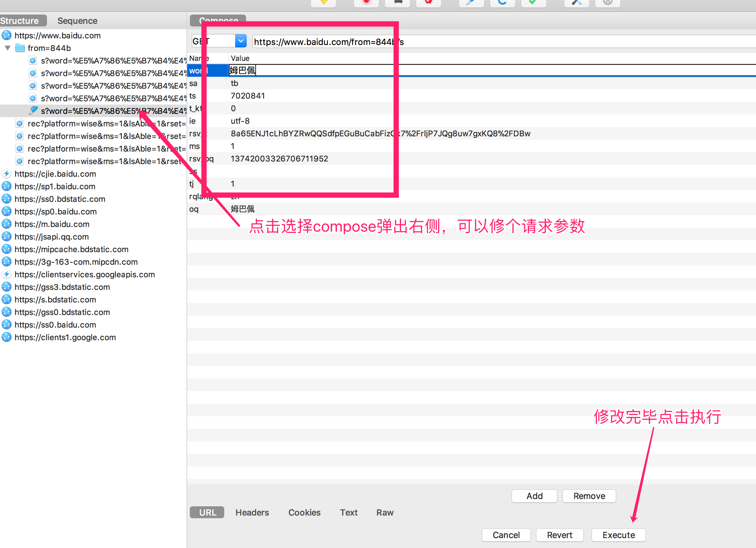Image resolution: width=756 pixels, height=548 pixels.
Task: Switch to the Headers tab
Action: [x=252, y=512]
